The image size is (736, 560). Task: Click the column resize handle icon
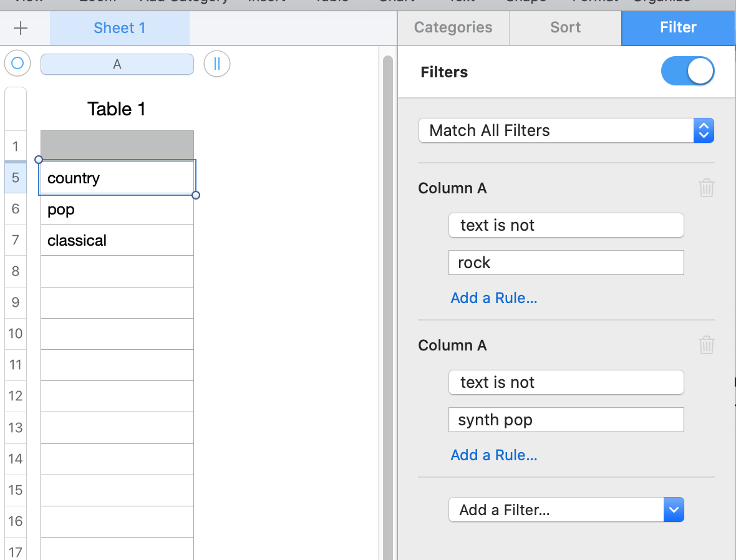click(217, 64)
